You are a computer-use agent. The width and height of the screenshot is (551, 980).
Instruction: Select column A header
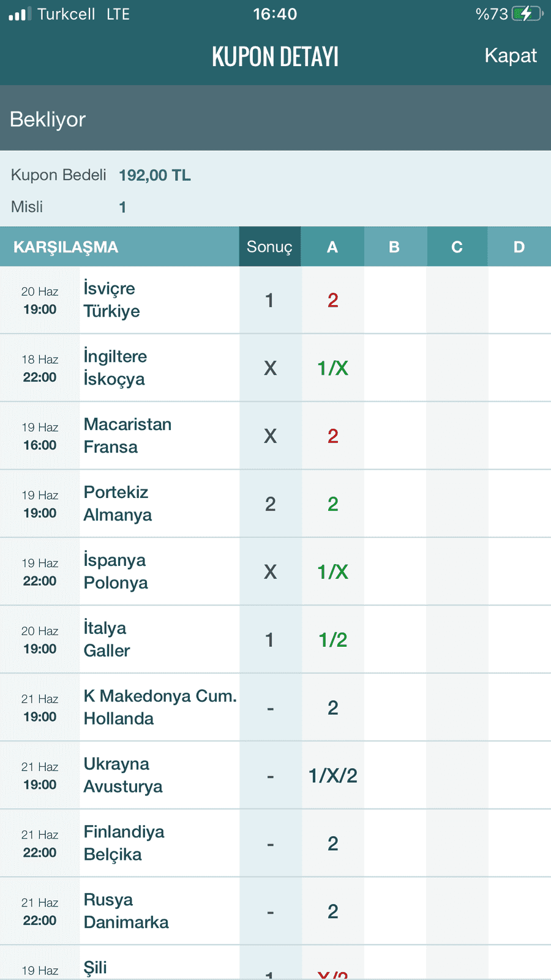(332, 247)
